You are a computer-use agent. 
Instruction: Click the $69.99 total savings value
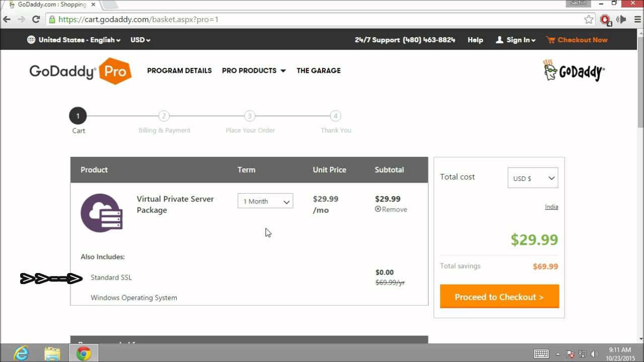coord(545,266)
